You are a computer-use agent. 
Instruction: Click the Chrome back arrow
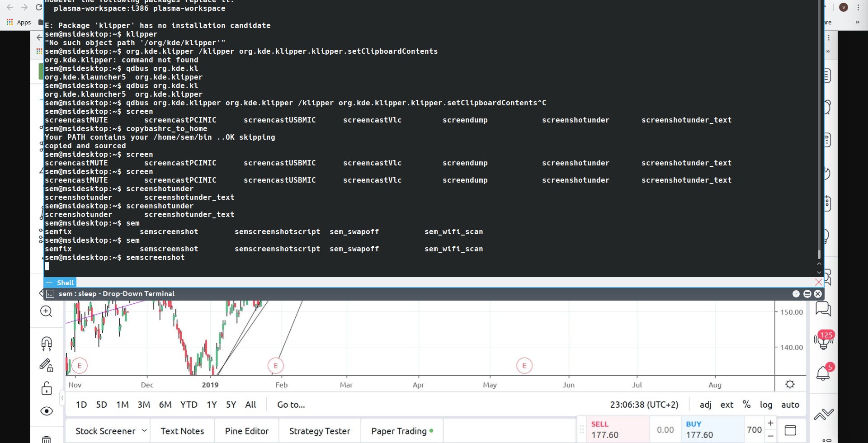tap(10, 7)
